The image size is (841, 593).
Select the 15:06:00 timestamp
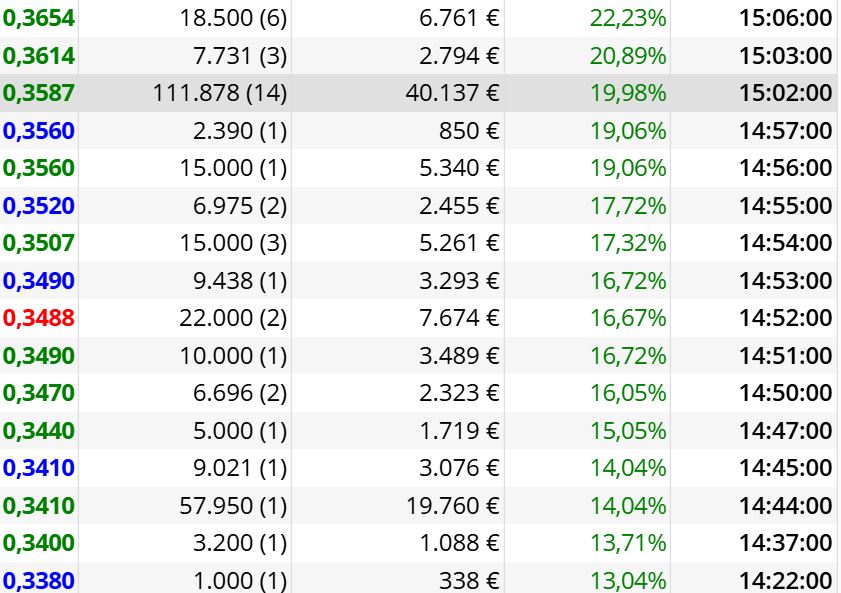click(x=786, y=18)
